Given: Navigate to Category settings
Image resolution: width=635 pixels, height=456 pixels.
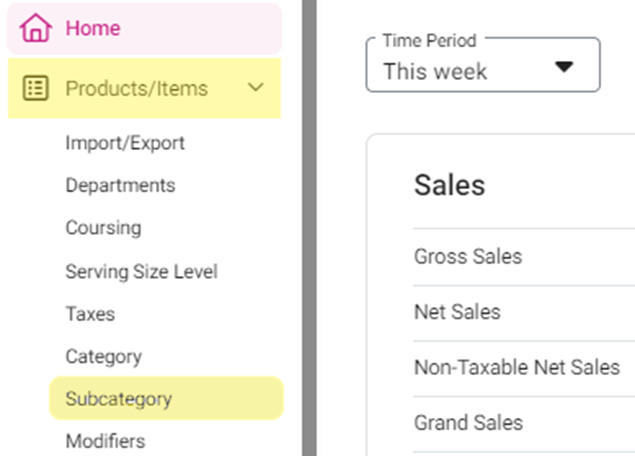Looking at the screenshot, I should [x=104, y=357].
